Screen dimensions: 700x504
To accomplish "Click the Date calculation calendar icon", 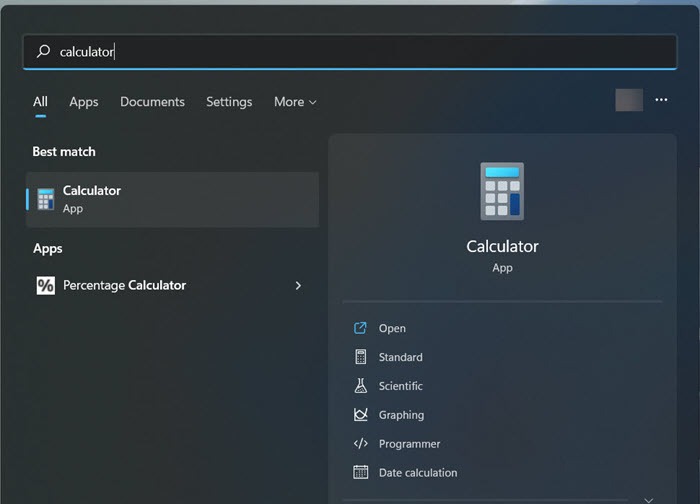I will [361, 473].
